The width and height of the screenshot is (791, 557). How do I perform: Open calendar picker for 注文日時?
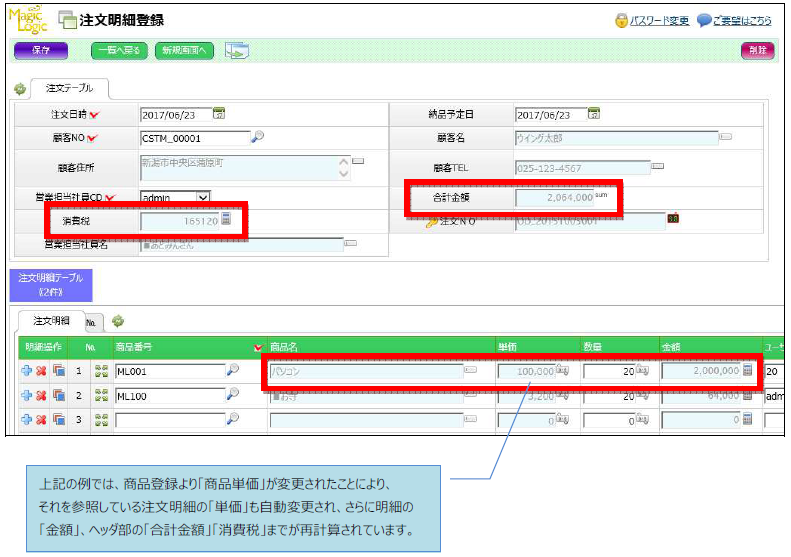(x=219, y=114)
